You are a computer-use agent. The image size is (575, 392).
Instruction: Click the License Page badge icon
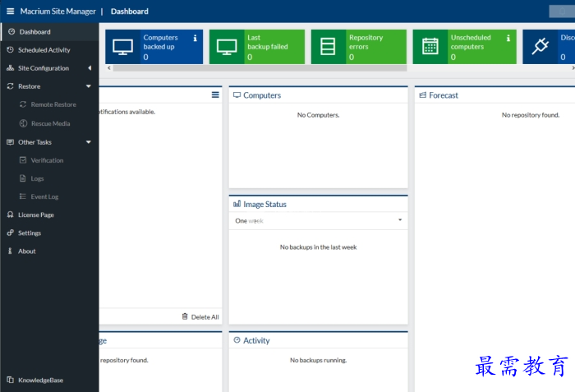[10, 214]
